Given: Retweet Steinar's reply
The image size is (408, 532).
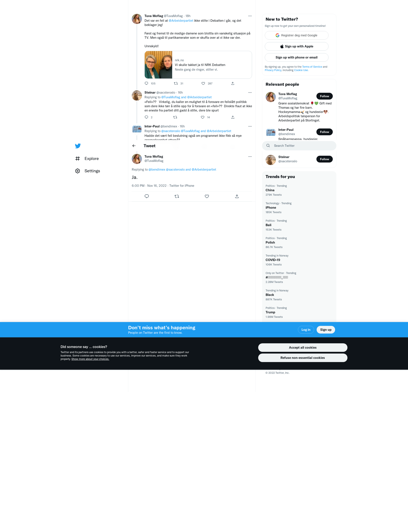Looking at the screenshot, I should click(x=175, y=117).
